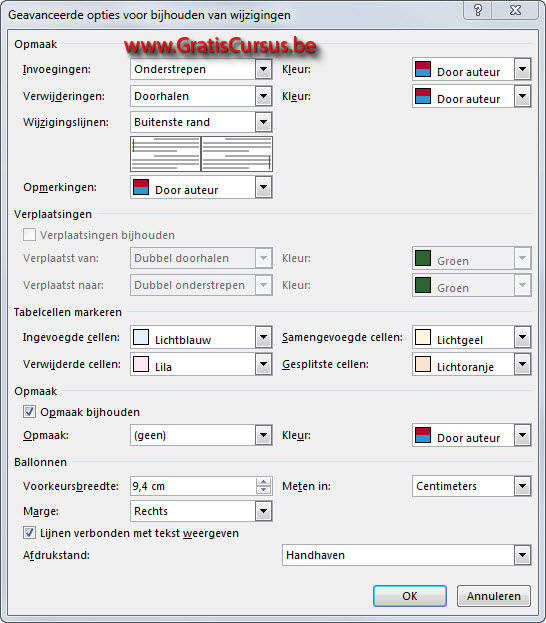The height and width of the screenshot is (623, 546).
Task: Click the OK button
Action: [x=410, y=596]
